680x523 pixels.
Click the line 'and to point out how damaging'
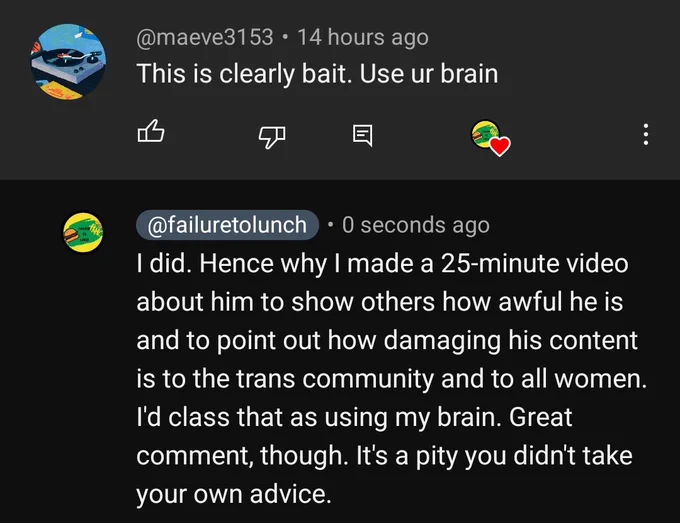(387, 340)
